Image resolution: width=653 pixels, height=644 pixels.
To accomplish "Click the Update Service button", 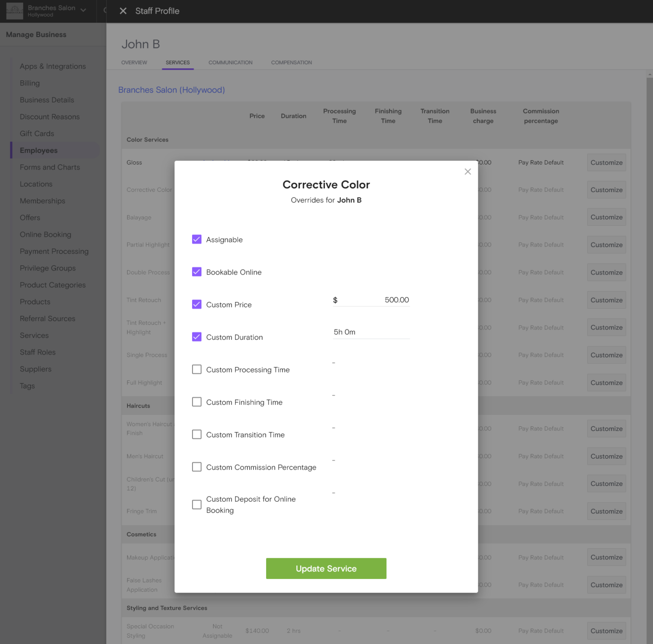I will pos(326,568).
